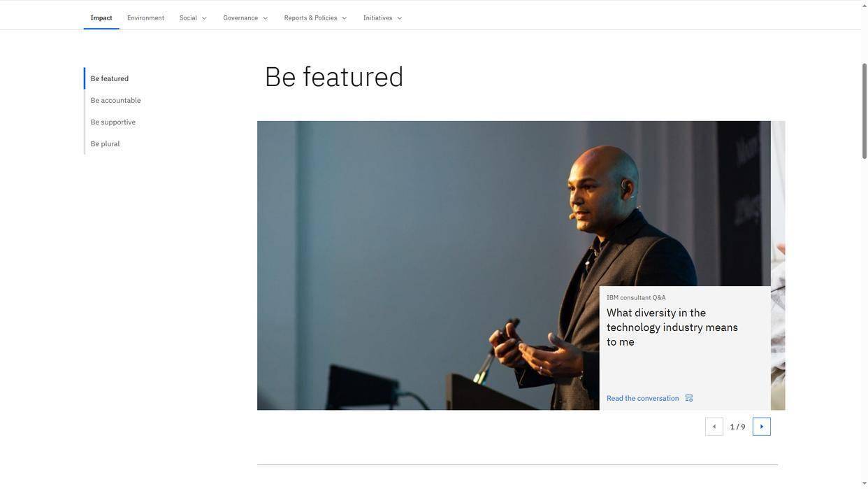Click the icon beside Read the conversation
868x489 pixels.
pyautogui.click(x=688, y=398)
